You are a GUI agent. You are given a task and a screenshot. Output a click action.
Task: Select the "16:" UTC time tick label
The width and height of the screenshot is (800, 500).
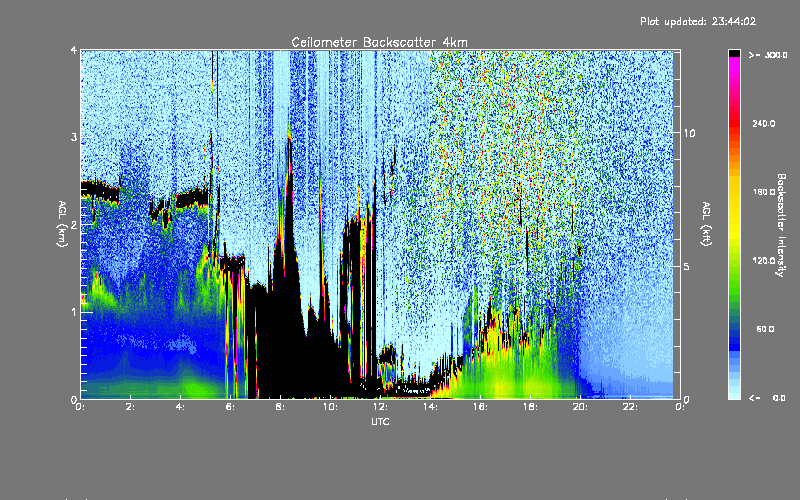[480, 407]
